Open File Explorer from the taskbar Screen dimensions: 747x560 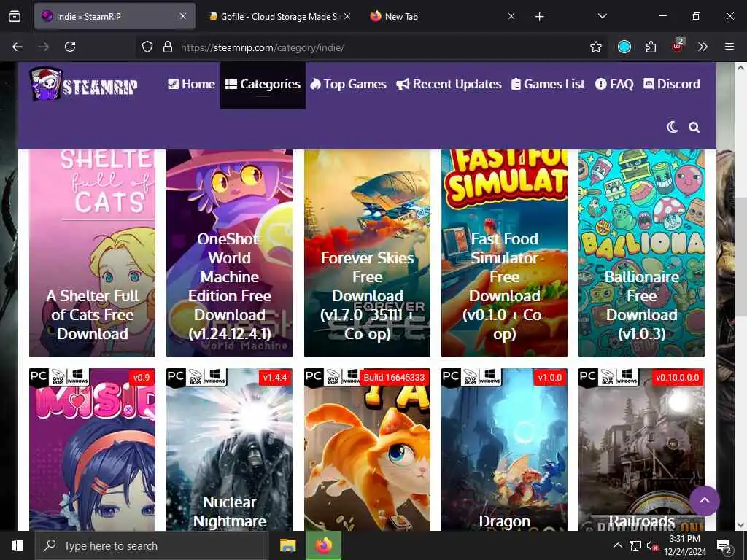(x=287, y=545)
